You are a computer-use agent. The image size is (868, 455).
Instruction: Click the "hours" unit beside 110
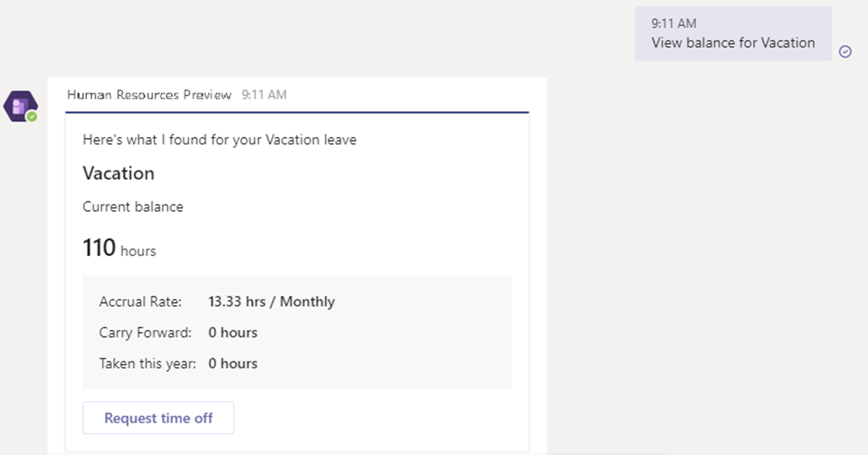coord(138,251)
